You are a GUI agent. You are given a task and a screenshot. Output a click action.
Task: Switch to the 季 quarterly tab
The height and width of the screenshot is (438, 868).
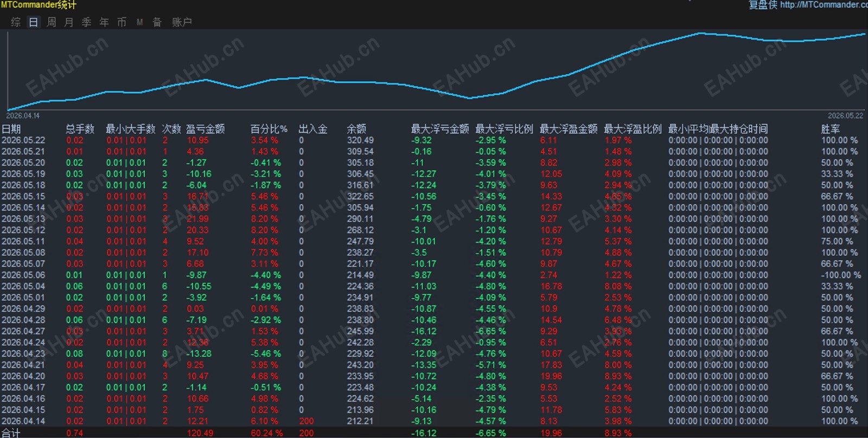86,22
